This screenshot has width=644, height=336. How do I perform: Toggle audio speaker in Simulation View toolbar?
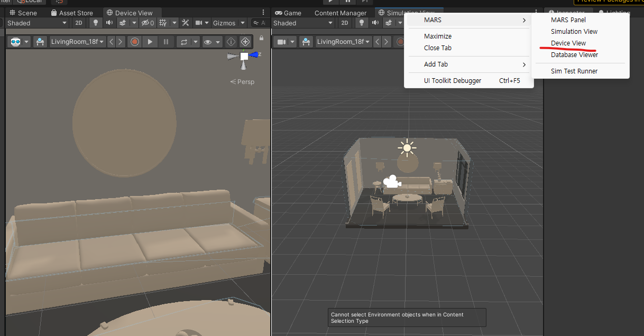point(375,23)
